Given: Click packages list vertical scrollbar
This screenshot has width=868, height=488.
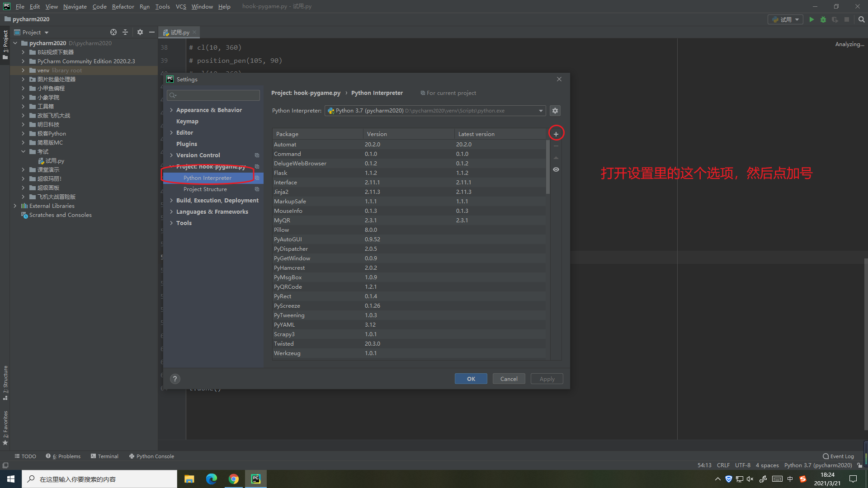Looking at the screenshot, I should pyautogui.click(x=548, y=167).
